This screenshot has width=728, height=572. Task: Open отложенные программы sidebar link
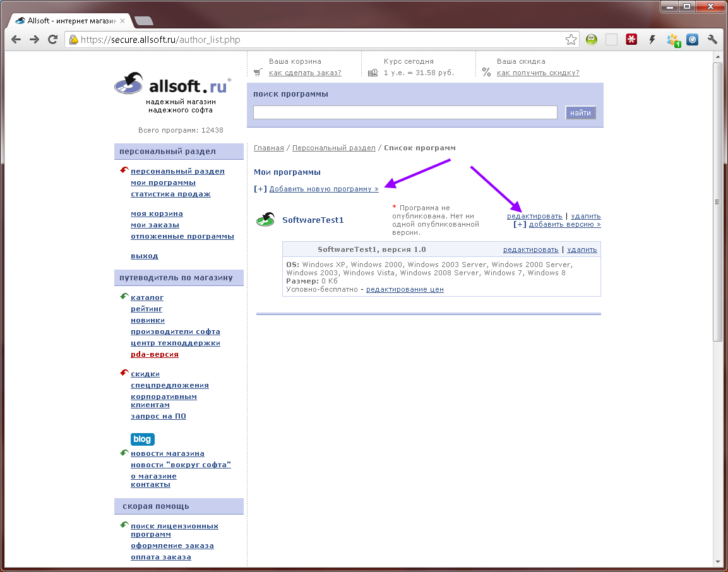182,236
